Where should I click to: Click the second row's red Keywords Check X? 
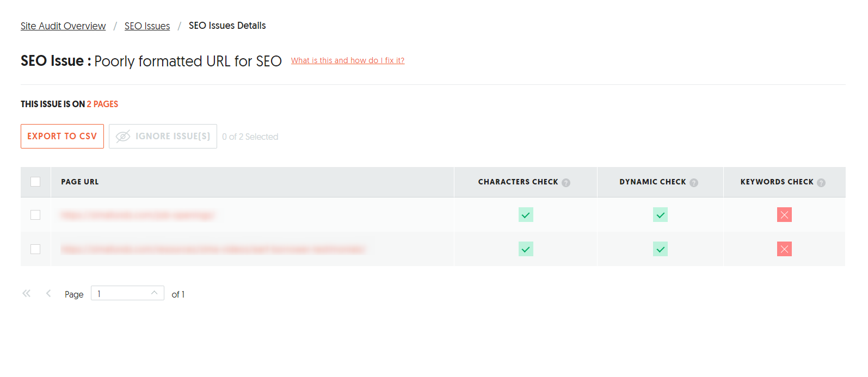tap(784, 249)
